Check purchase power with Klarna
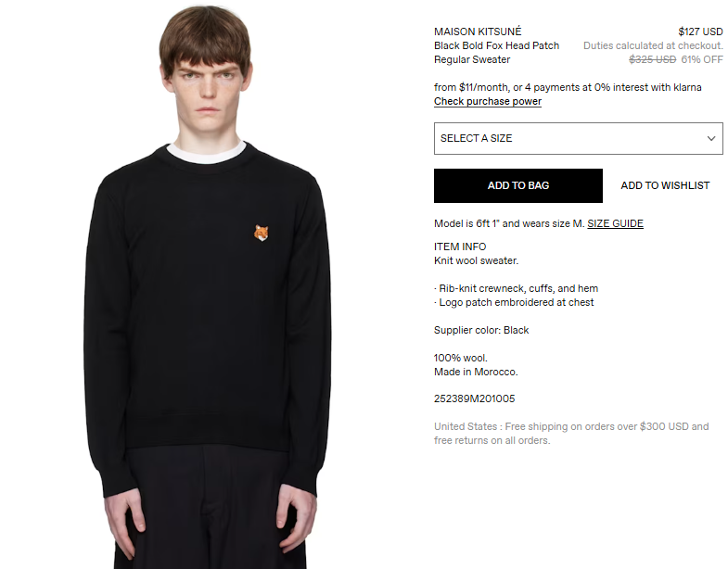 click(488, 101)
